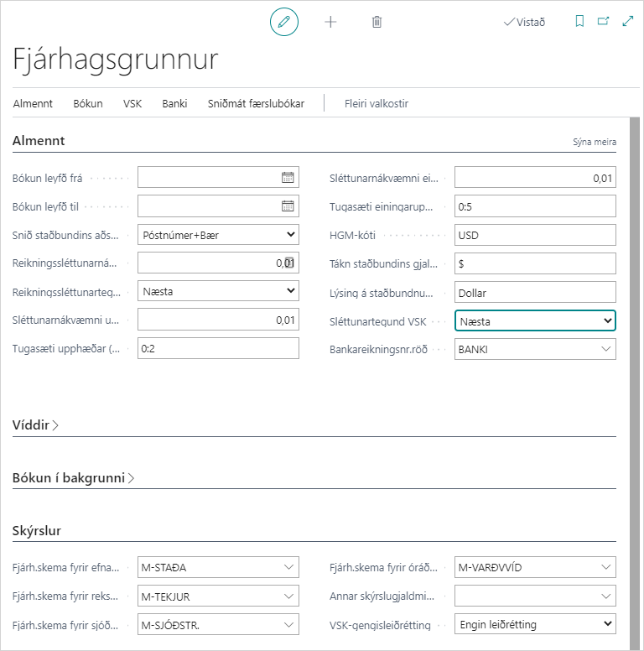Open the Sniðmát færslubókar menu
The width and height of the screenshot is (644, 651).
click(x=256, y=103)
